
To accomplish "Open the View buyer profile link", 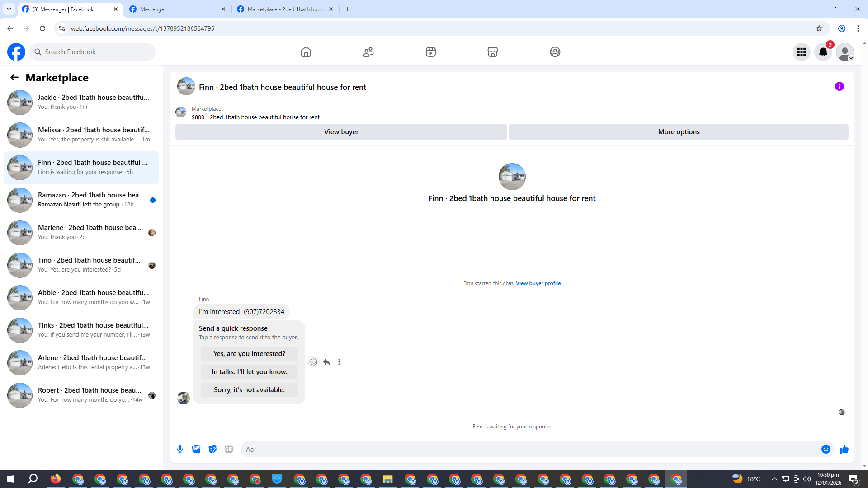I will click(538, 283).
